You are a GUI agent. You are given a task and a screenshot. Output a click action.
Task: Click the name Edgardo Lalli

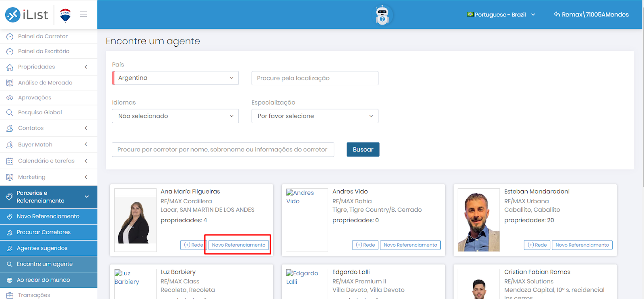point(351,272)
